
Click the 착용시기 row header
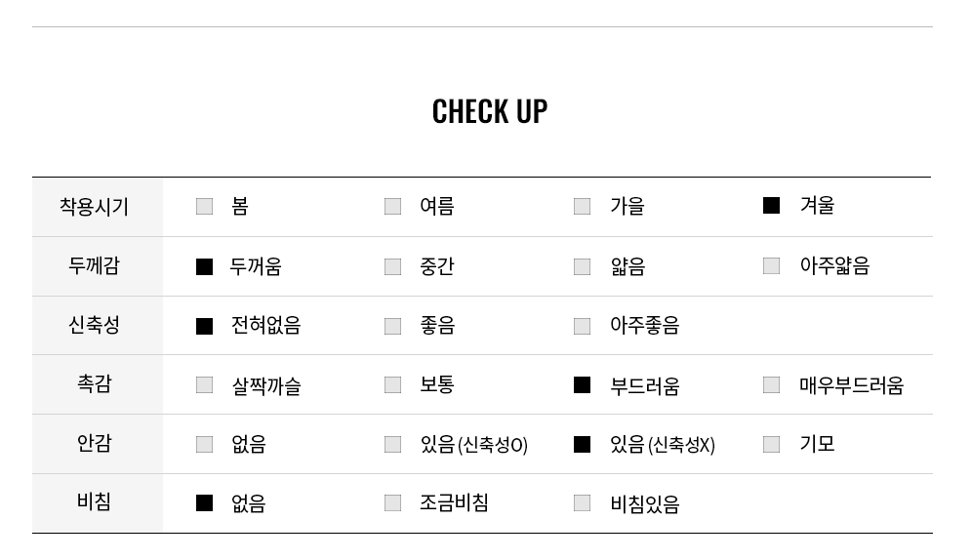(x=95, y=206)
